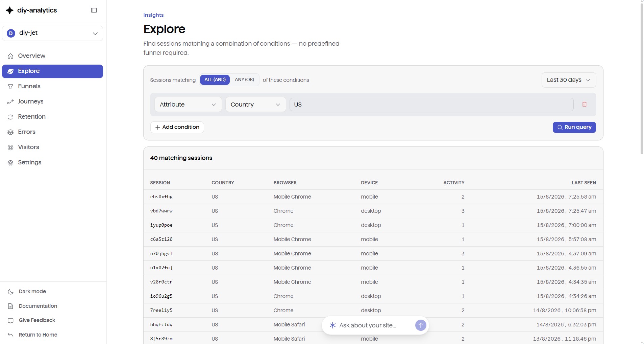The image size is (644, 344).
Task: Open the diy-jet project dropdown
Action: tap(53, 33)
